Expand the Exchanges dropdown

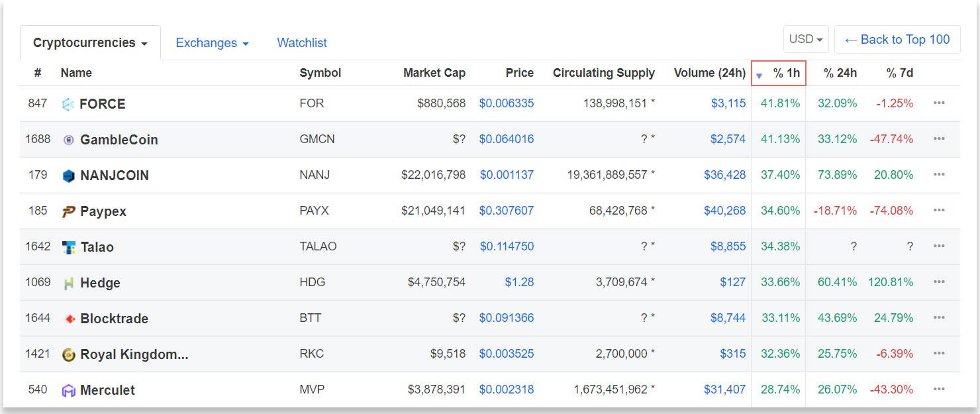tap(212, 43)
